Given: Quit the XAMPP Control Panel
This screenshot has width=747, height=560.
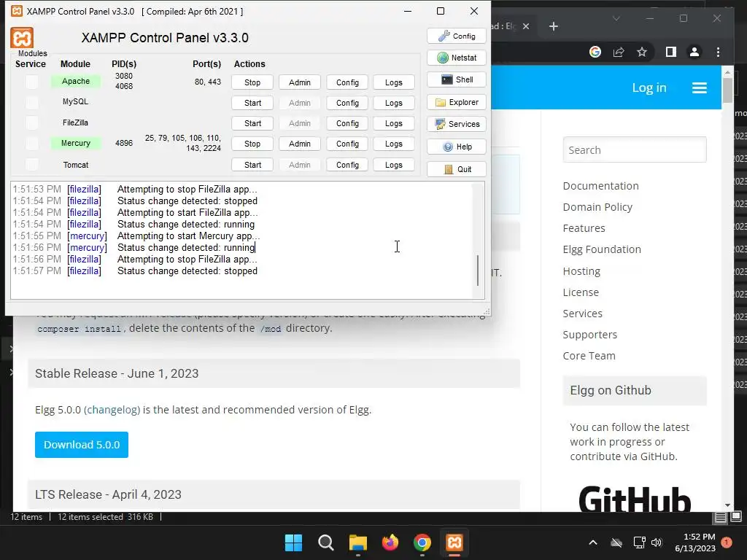Looking at the screenshot, I should point(457,169).
